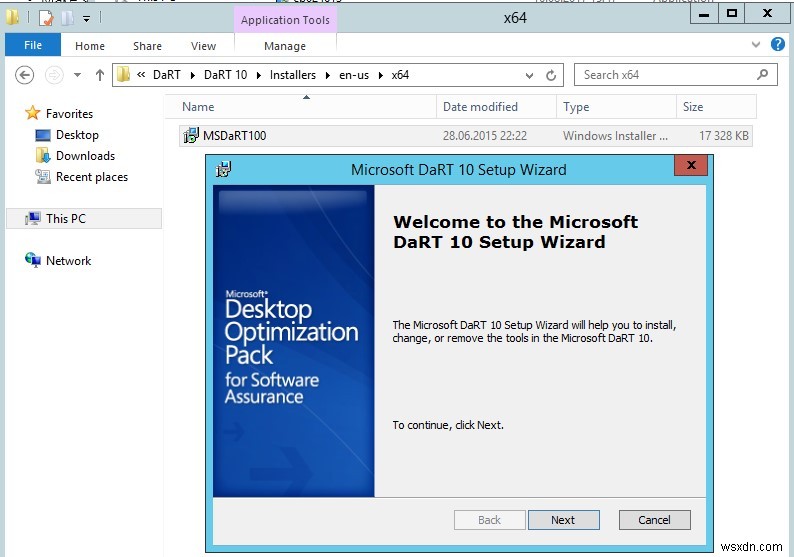Expand the address bar history dropdown
The width and height of the screenshot is (794, 557).
(529, 75)
